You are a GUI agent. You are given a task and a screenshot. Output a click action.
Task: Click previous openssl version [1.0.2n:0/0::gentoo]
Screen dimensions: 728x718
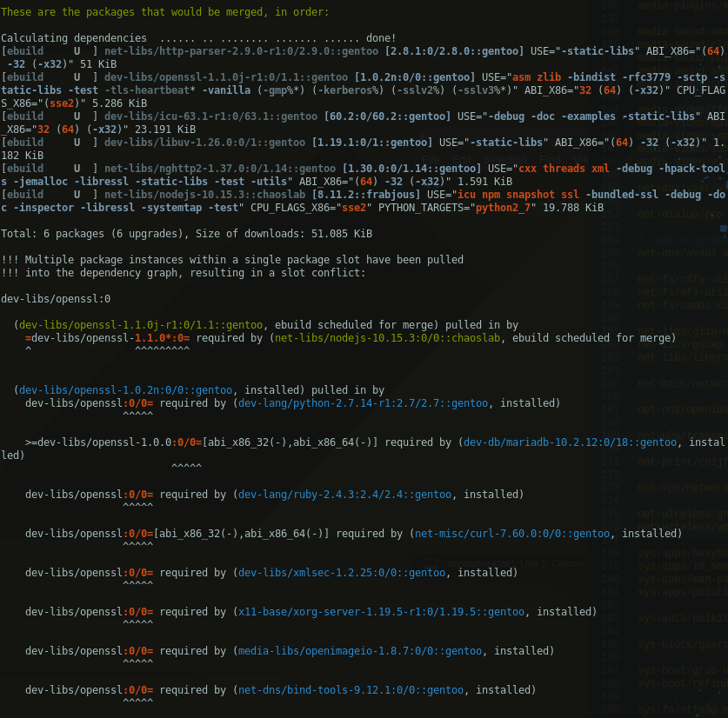pos(415,76)
